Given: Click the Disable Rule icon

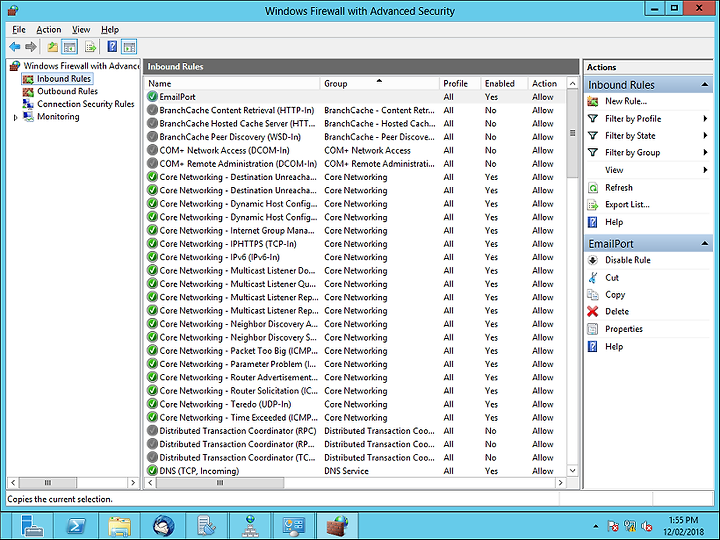Looking at the screenshot, I should click(x=593, y=260).
